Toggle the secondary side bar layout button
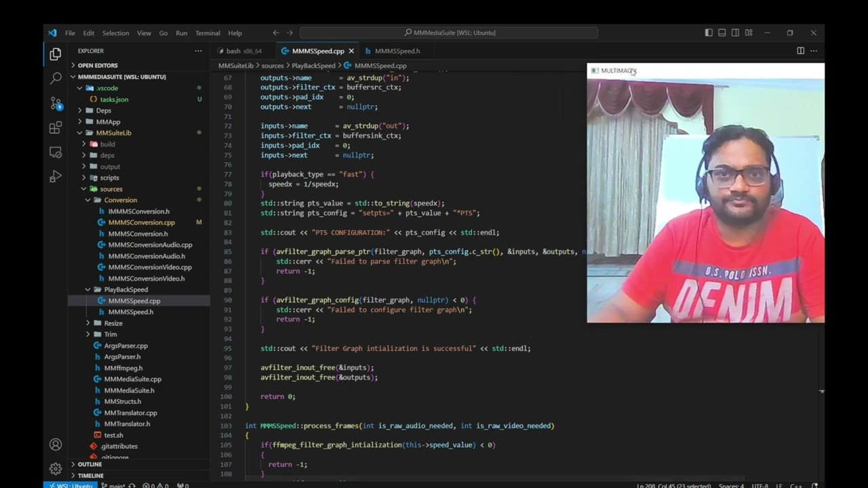868x488 pixels. 735,33
